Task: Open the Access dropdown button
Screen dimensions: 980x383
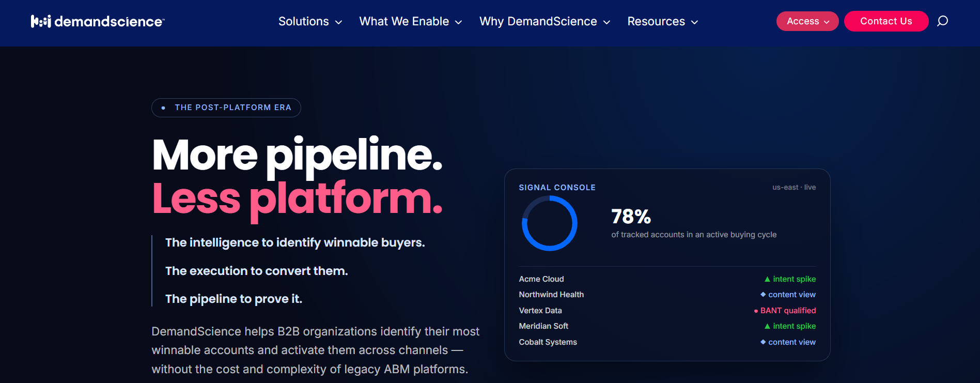Action: coord(807,21)
